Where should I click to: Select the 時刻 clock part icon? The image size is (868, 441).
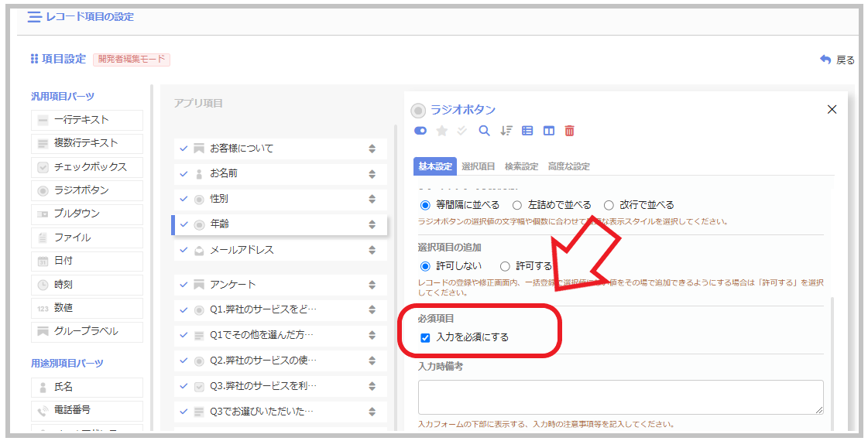click(x=43, y=285)
